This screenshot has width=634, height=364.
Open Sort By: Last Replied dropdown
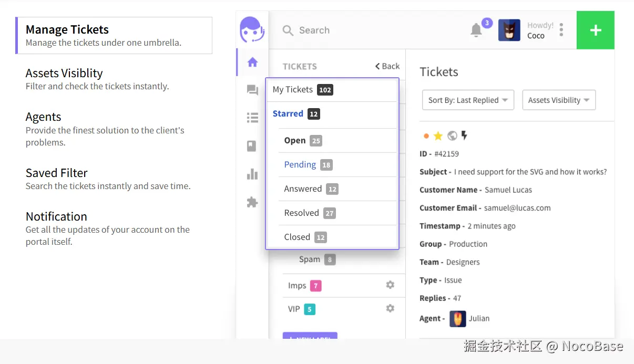click(468, 100)
